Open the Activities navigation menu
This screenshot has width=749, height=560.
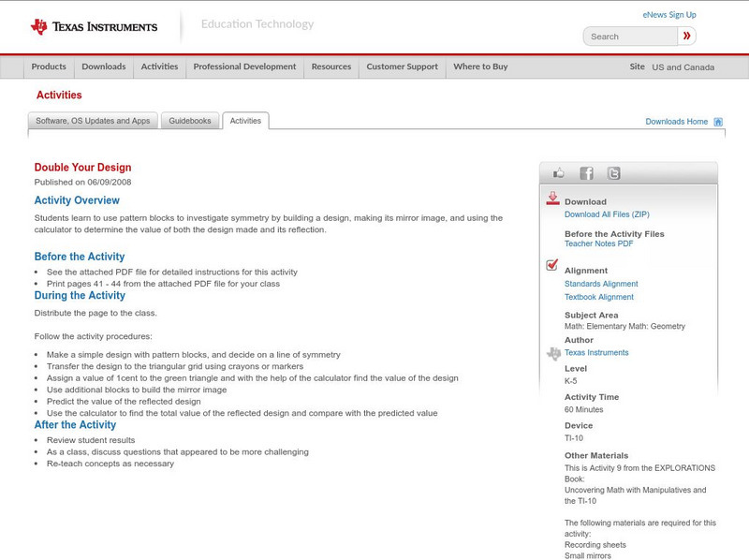pyautogui.click(x=159, y=66)
